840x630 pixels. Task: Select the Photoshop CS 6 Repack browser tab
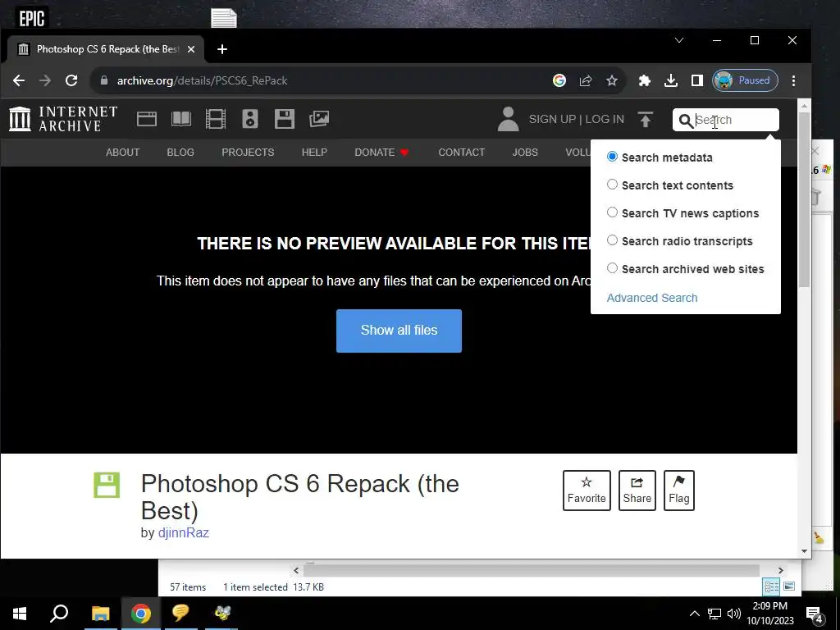[x=106, y=49]
